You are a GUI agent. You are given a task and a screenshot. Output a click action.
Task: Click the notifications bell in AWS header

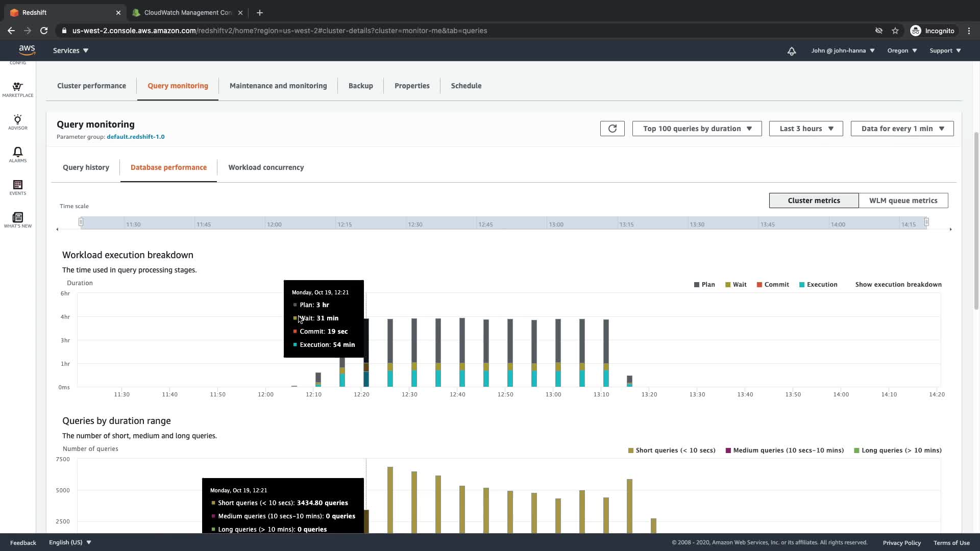coord(791,51)
